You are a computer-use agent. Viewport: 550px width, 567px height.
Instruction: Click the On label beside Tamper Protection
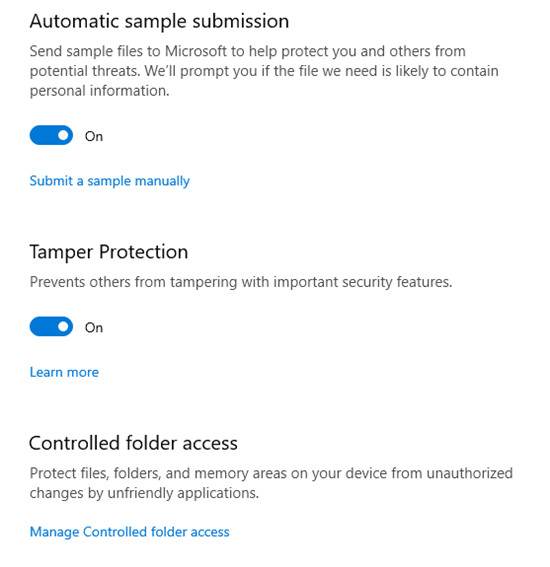[94, 328]
